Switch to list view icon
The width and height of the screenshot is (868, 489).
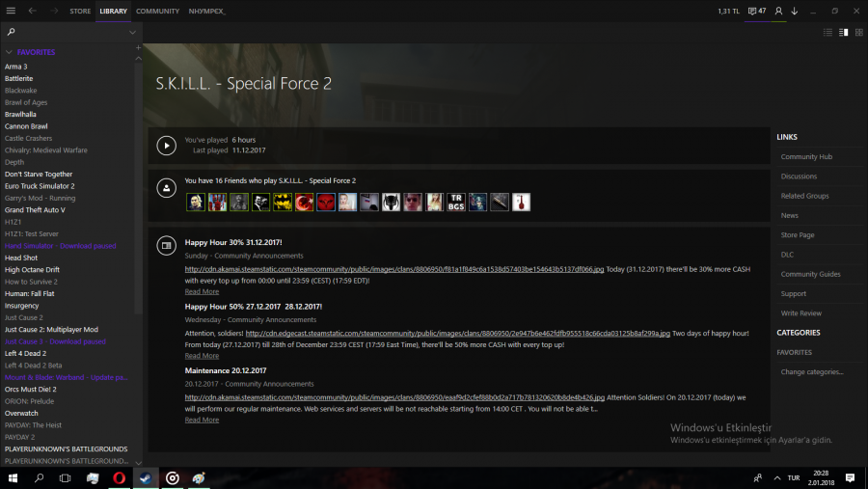827,32
